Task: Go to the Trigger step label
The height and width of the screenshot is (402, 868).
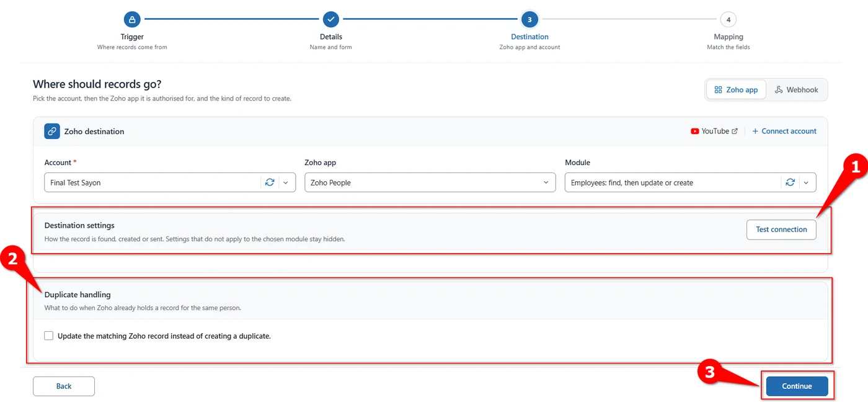Action: pyautogui.click(x=132, y=37)
